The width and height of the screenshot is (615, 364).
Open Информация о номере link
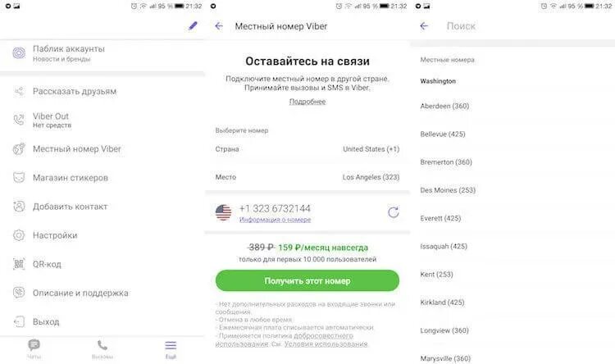[x=275, y=220]
